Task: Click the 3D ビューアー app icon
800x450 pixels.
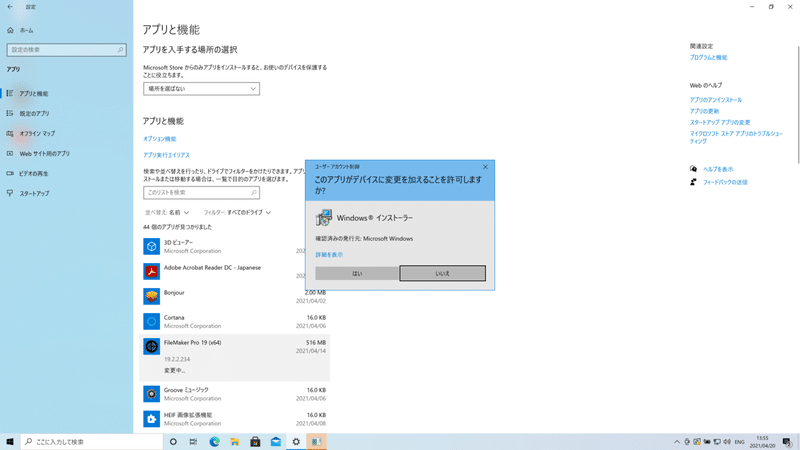Action: click(152, 246)
